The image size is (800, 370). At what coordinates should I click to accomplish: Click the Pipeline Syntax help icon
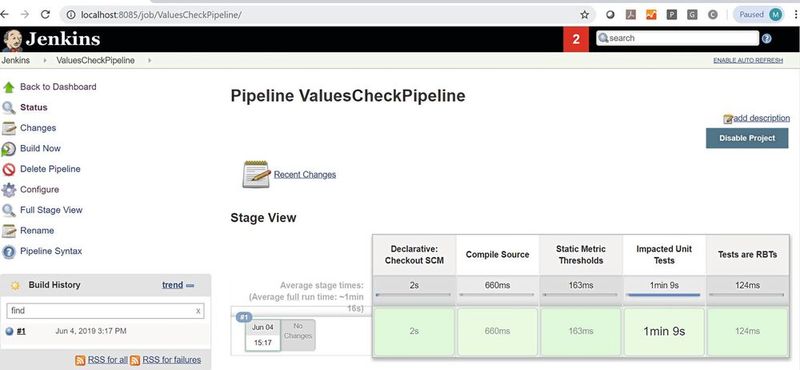[9, 252]
